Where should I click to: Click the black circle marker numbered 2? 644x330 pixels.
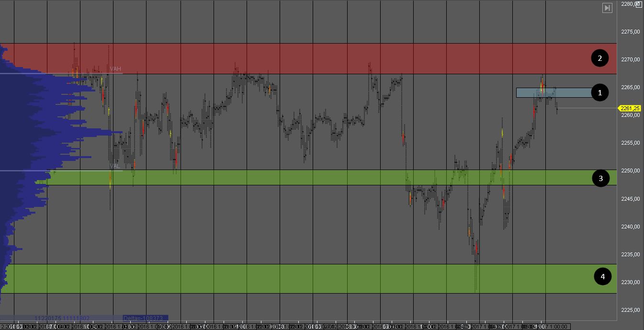pos(599,58)
